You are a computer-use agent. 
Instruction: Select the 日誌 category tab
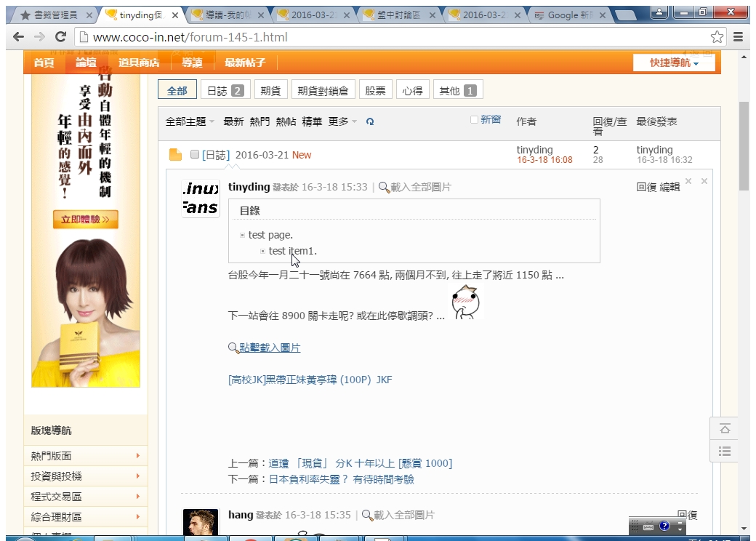pos(225,90)
